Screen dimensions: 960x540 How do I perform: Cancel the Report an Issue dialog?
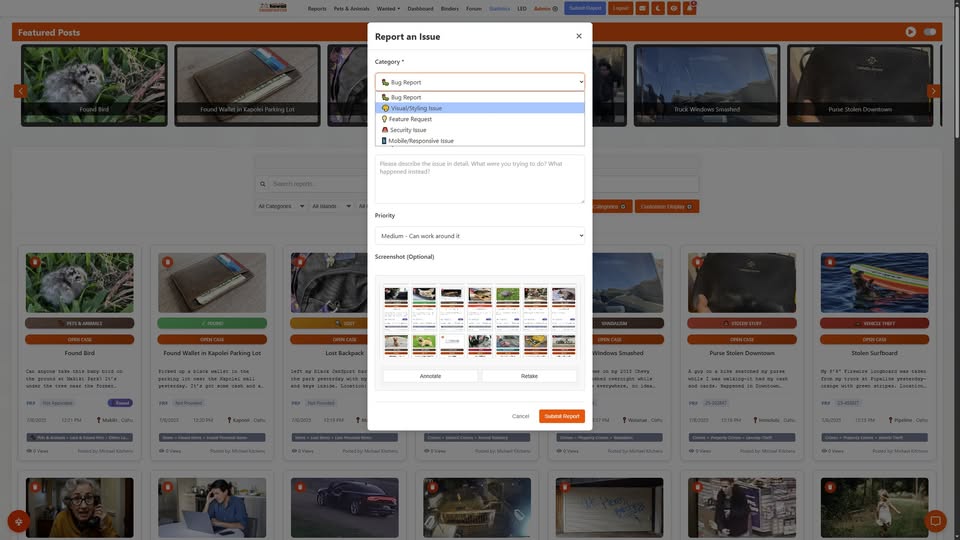point(520,416)
